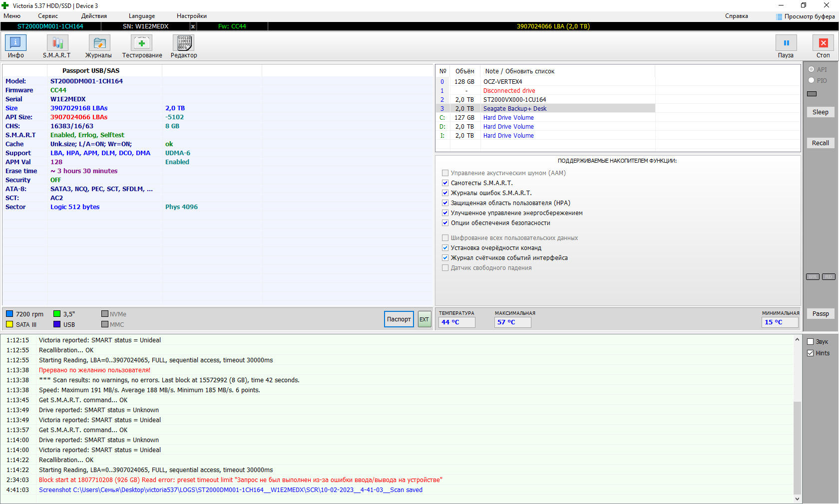Image resolution: width=839 pixels, height=504 pixels.
Task: Click the Паспорт button
Action: 399,319
